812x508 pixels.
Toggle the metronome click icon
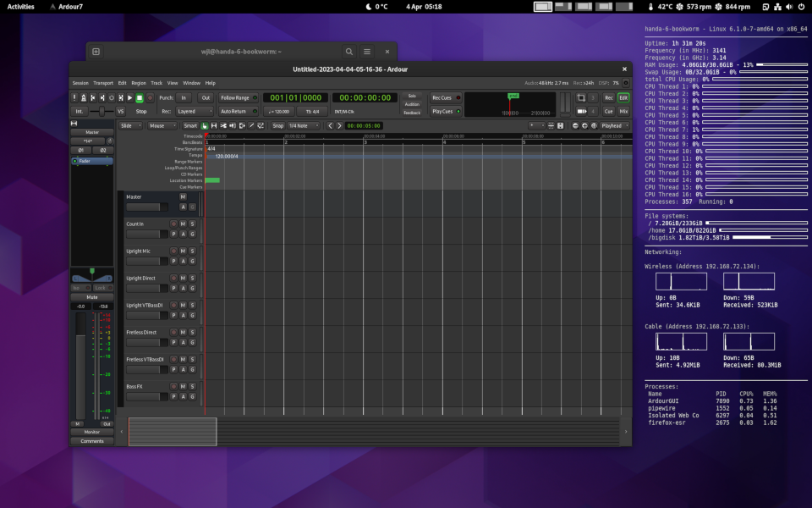coord(84,97)
